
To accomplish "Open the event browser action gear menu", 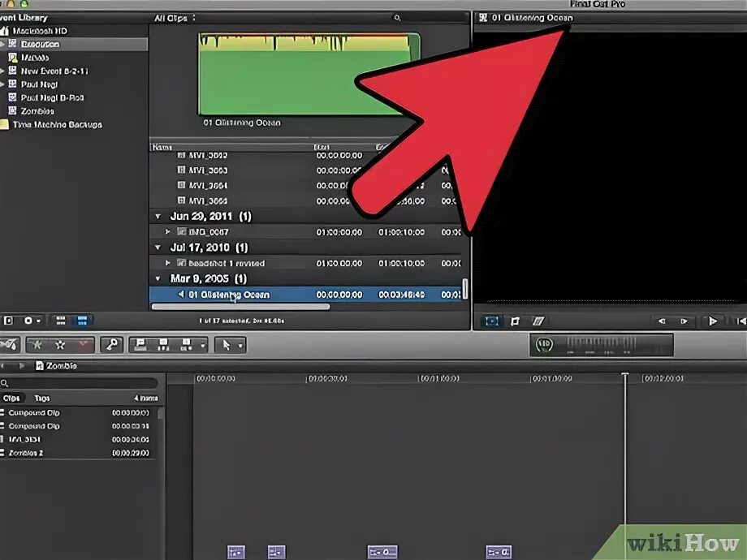I will point(32,321).
